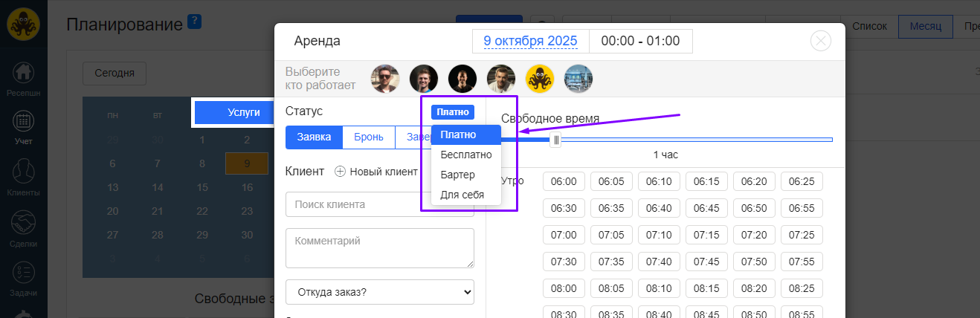The image size is (980, 318).
Task: Open the Ресепшн sidebar section
Action: click(23, 80)
